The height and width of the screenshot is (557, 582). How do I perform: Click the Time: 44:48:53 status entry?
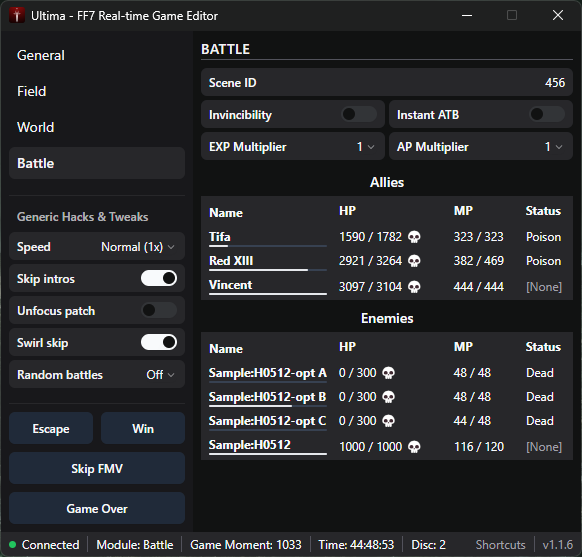(x=356, y=545)
